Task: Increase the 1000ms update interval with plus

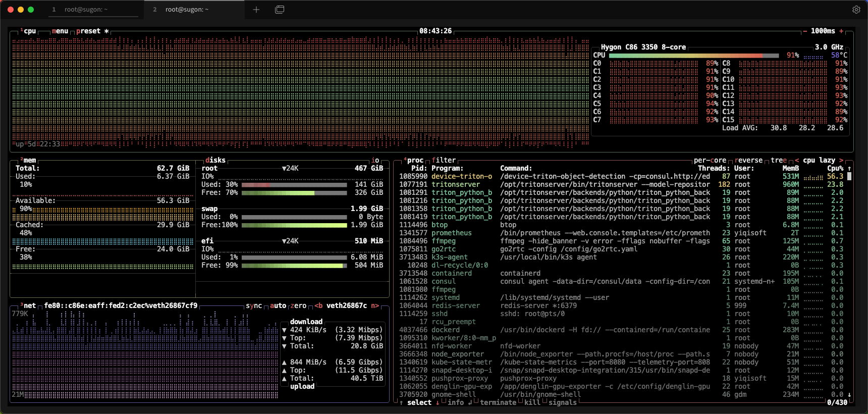Action: pyautogui.click(x=841, y=31)
